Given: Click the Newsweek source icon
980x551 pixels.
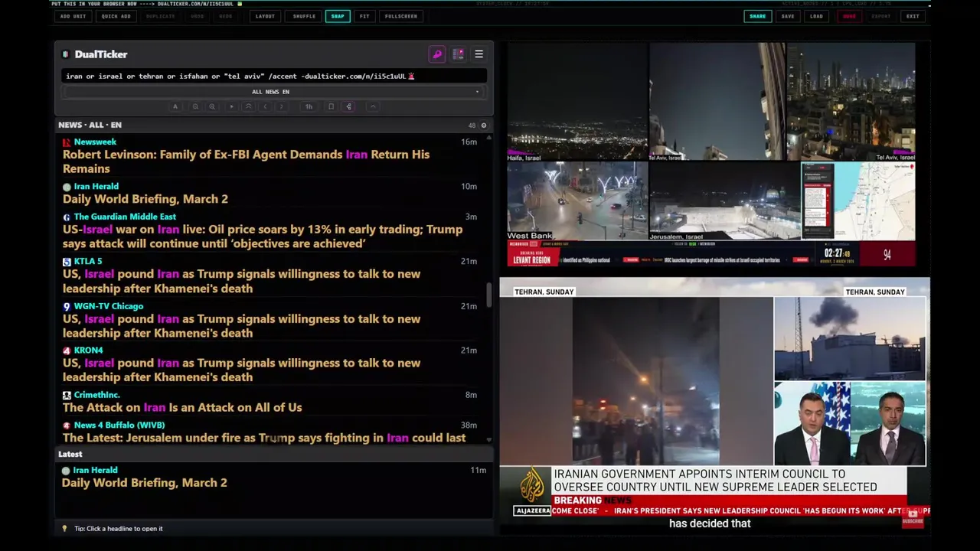Looking at the screenshot, I should pyautogui.click(x=67, y=142).
